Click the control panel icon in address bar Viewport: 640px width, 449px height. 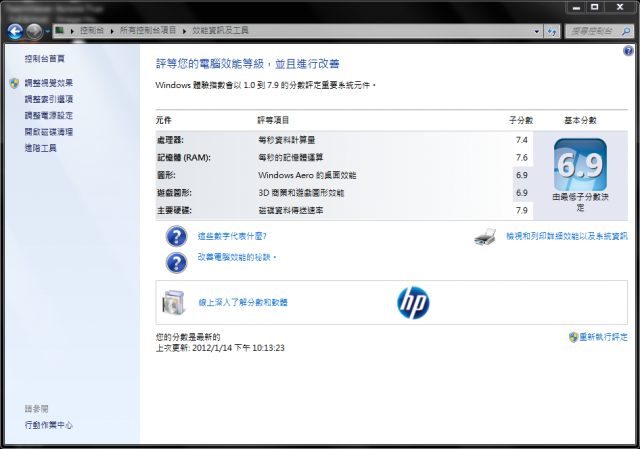click(60, 30)
